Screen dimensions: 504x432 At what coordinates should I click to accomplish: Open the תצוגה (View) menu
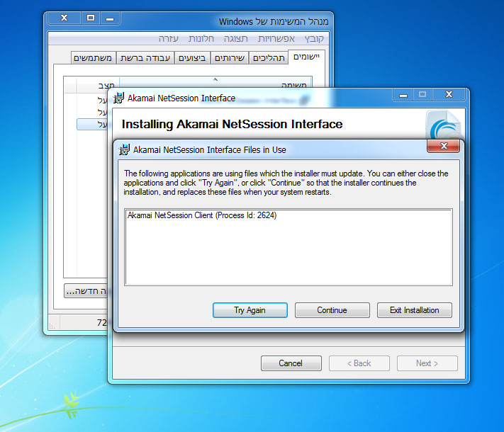[235, 39]
